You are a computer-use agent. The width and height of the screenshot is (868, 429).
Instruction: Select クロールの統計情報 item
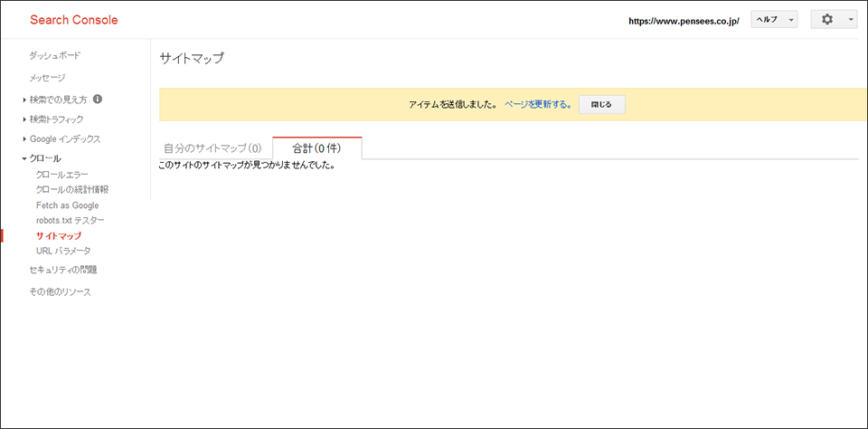pos(72,190)
